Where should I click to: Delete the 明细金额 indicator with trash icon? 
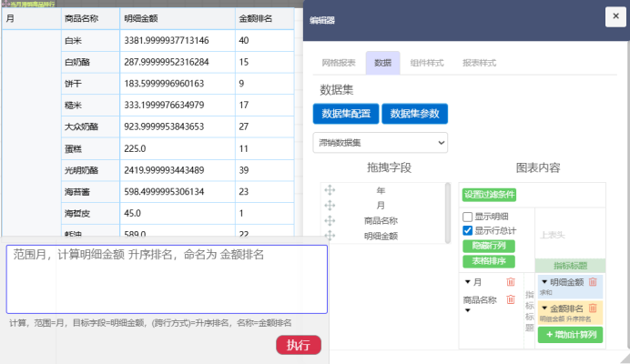[593, 281]
